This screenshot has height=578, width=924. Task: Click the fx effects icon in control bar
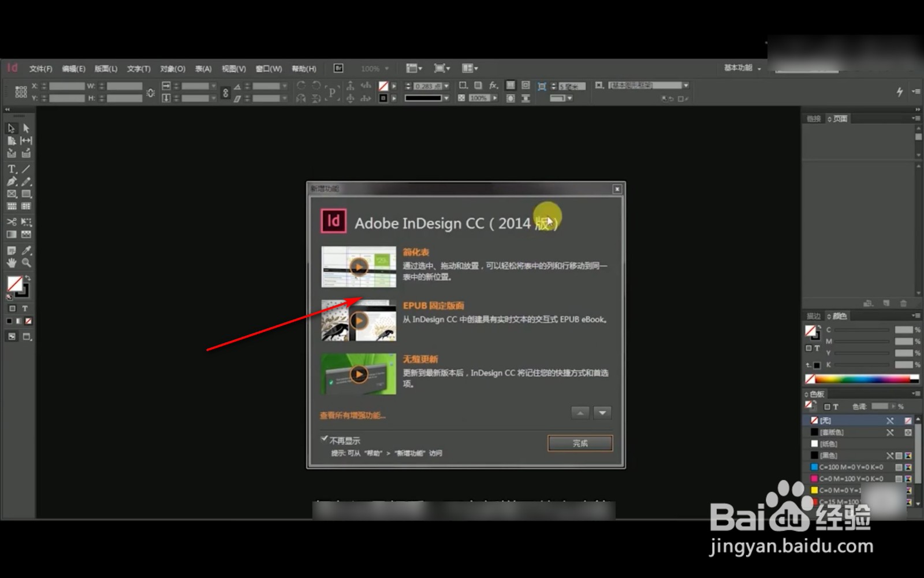click(x=494, y=86)
